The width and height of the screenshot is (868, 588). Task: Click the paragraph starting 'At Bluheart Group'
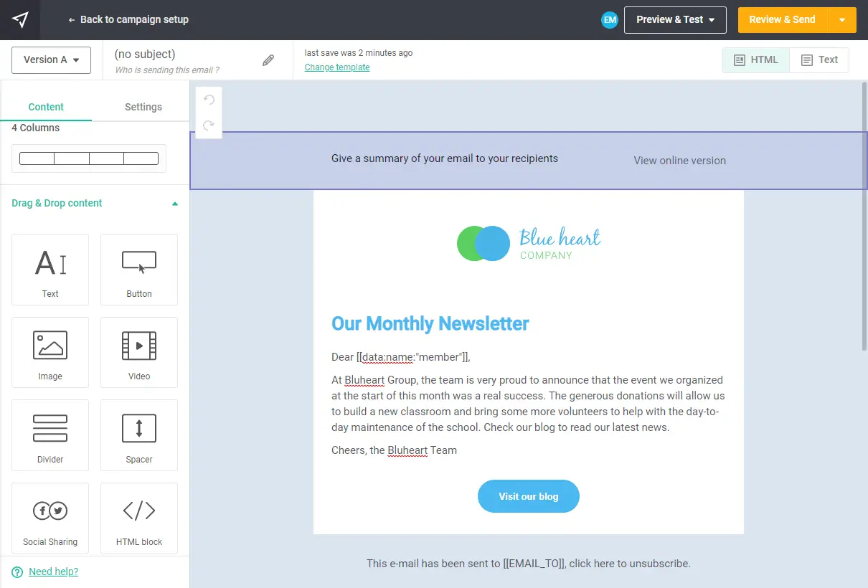(x=529, y=404)
